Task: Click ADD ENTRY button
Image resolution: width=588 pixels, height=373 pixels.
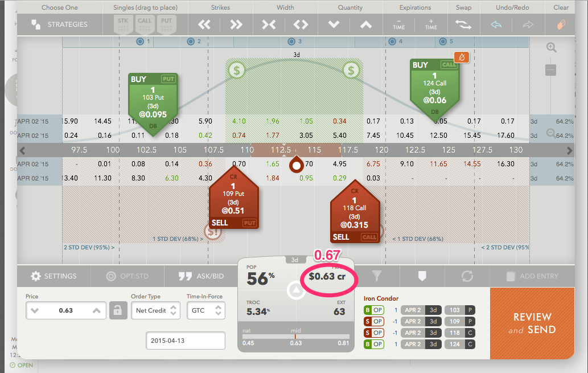Action: click(532, 276)
